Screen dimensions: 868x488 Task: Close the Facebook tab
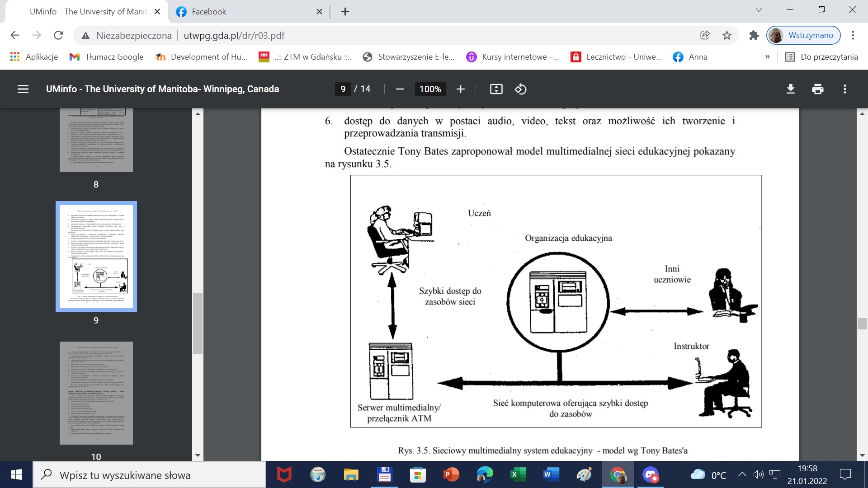click(x=319, y=12)
